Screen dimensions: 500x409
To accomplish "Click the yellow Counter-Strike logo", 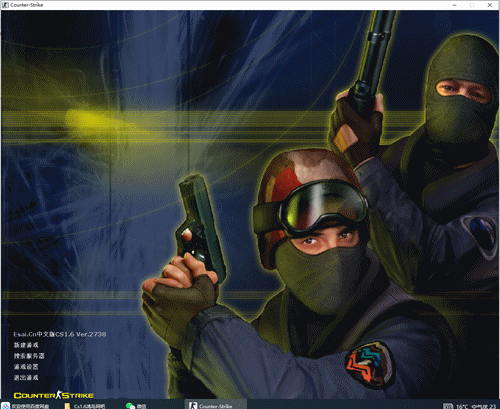I will [x=54, y=395].
